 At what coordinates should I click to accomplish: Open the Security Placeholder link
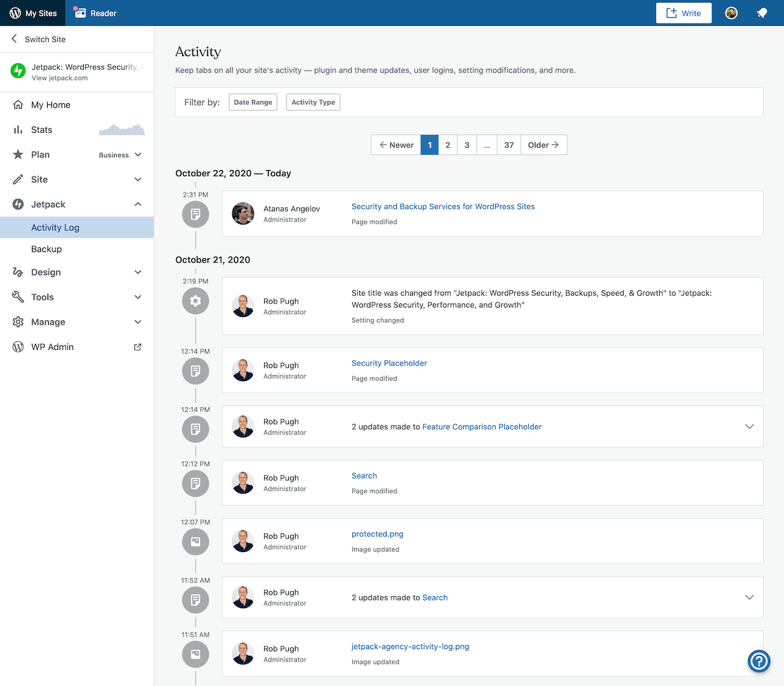(389, 363)
